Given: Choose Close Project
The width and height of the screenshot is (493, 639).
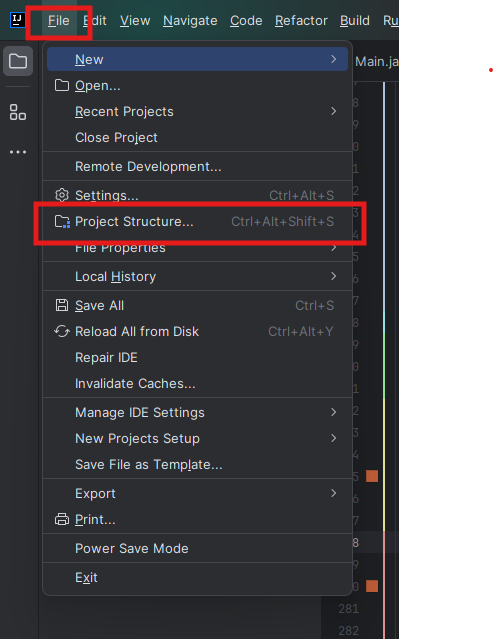Looking at the screenshot, I should pos(197,137).
